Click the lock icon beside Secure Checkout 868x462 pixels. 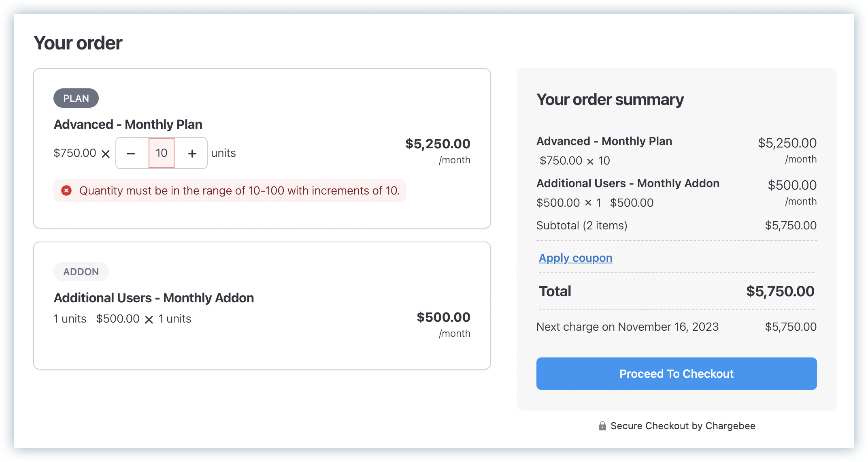point(602,426)
